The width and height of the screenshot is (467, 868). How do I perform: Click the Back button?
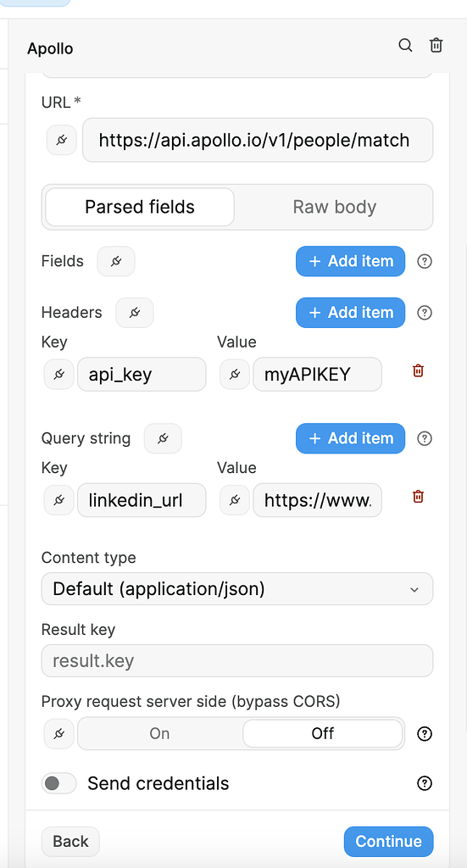click(70, 842)
